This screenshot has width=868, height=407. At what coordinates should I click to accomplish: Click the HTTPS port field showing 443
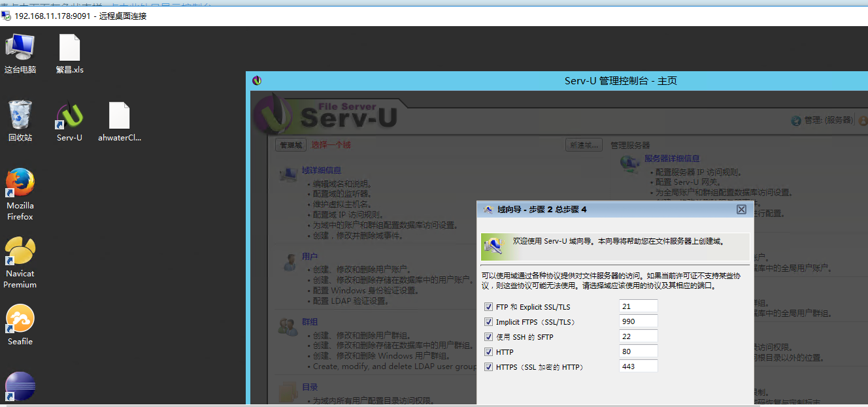(x=639, y=366)
